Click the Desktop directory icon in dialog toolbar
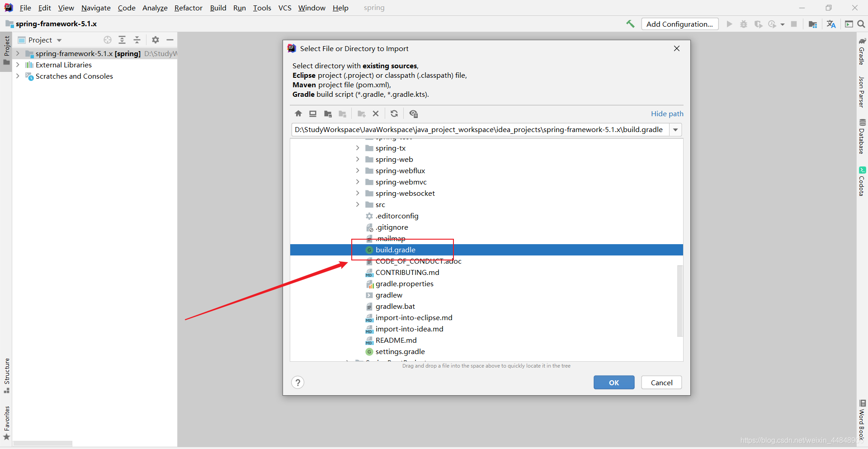The width and height of the screenshot is (868, 449). (313, 113)
